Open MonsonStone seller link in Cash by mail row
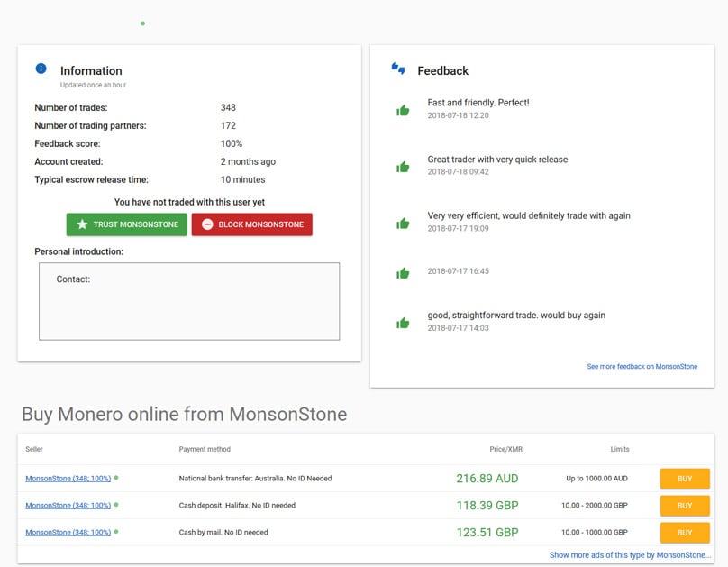 [68, 532]
